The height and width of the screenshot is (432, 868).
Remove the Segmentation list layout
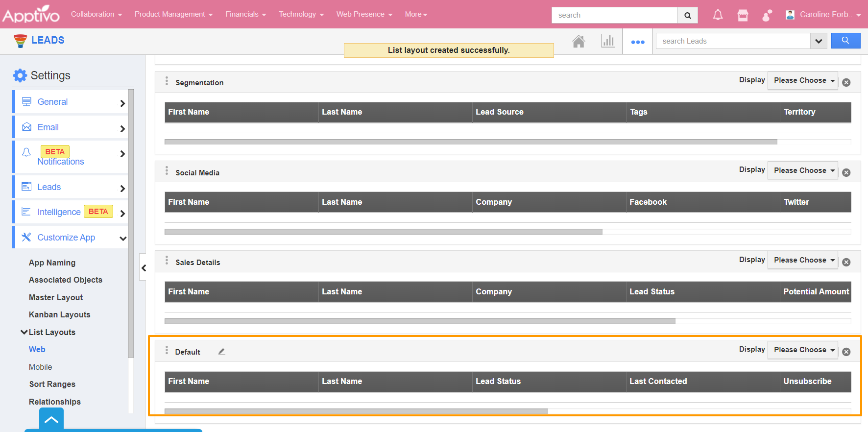846,83
